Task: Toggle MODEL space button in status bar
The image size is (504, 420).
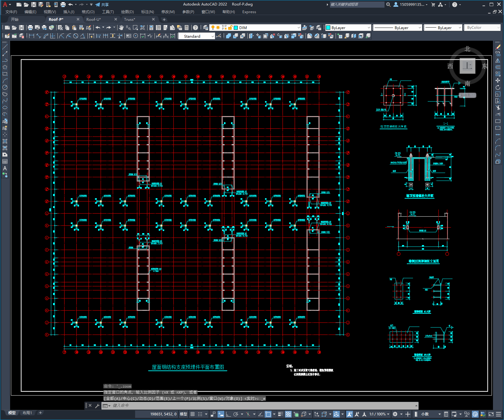Action: tap(184, 414)
